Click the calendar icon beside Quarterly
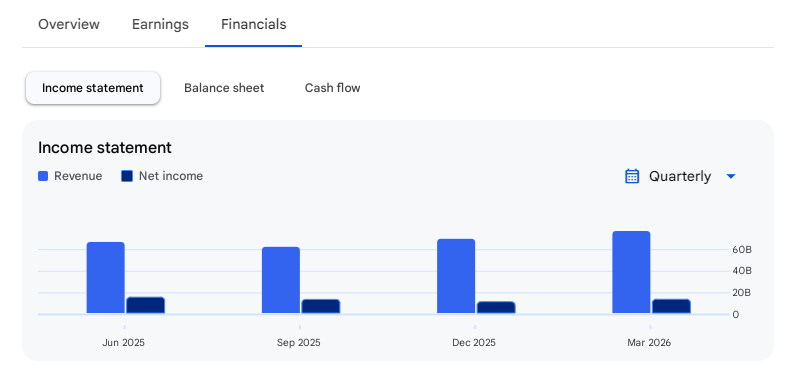Viewport: 791px width, 385px height. pos(632,176)
